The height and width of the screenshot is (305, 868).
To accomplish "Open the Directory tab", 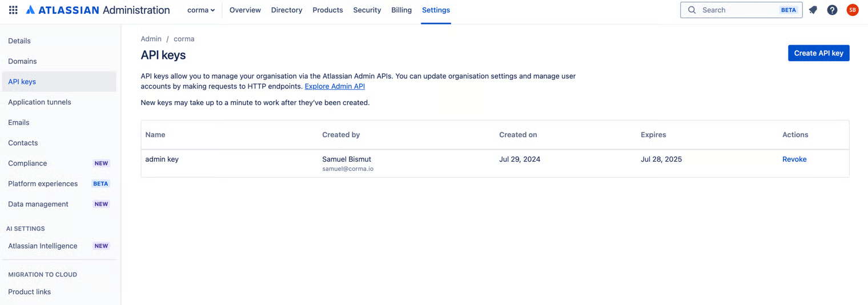I will (286, 10).
